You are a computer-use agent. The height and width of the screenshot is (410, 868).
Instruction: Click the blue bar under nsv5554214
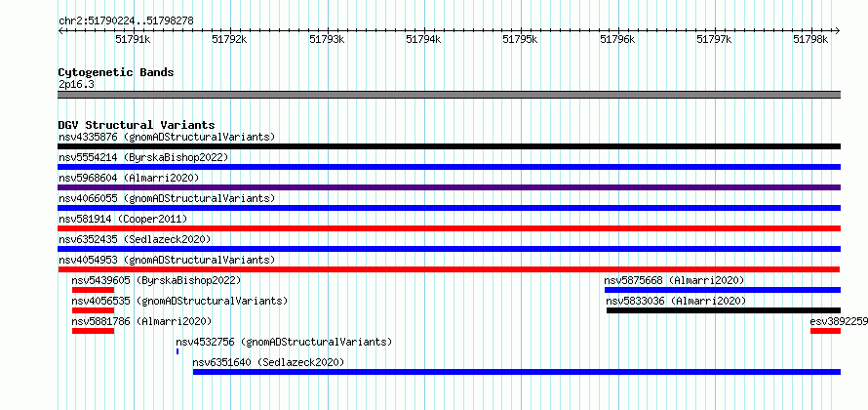coord(449,167)
